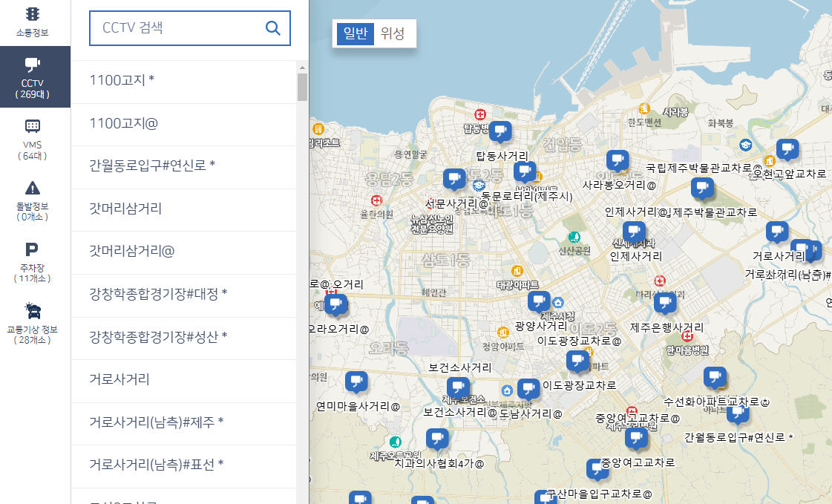Open the 사라봉오거리@ CCTV marker
832x504 pixels.
coord(618,161)
